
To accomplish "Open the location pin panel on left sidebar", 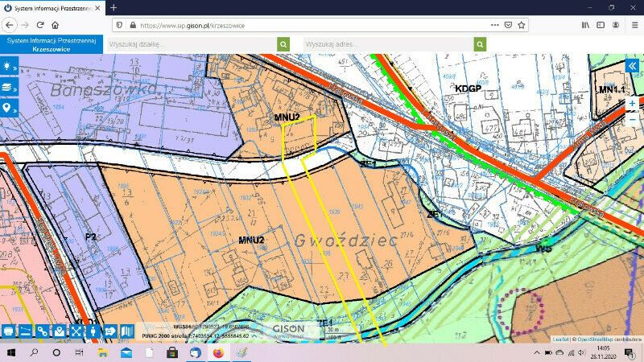I will [9, 109].
